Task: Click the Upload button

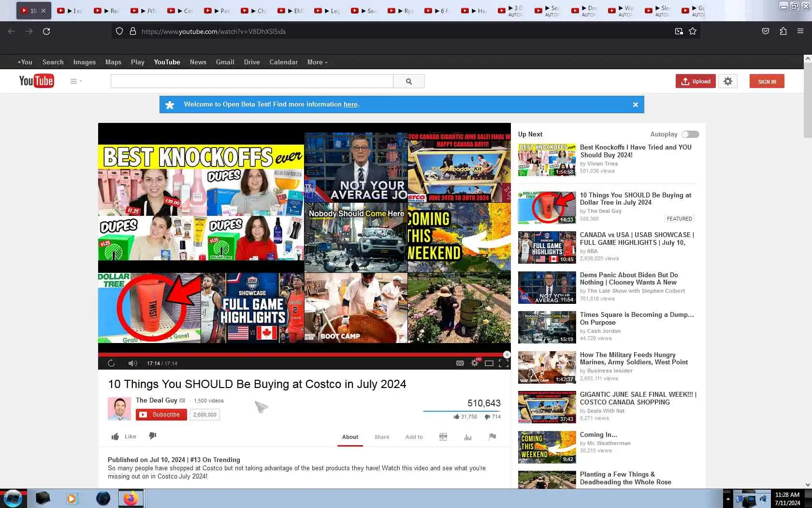Action: [696, 81]
